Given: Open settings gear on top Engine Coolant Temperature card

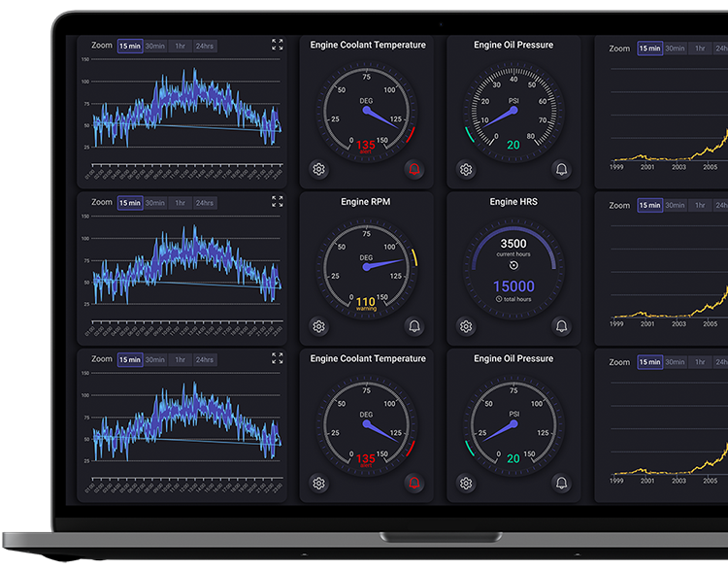Looking at the screenshot, I should tap(318, 169).
